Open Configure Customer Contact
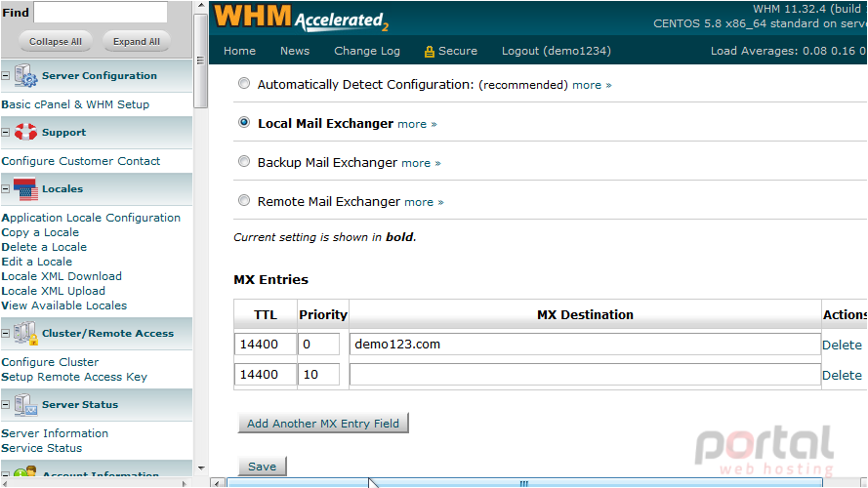This screenshot has width=868, height=488. (81, 161)
